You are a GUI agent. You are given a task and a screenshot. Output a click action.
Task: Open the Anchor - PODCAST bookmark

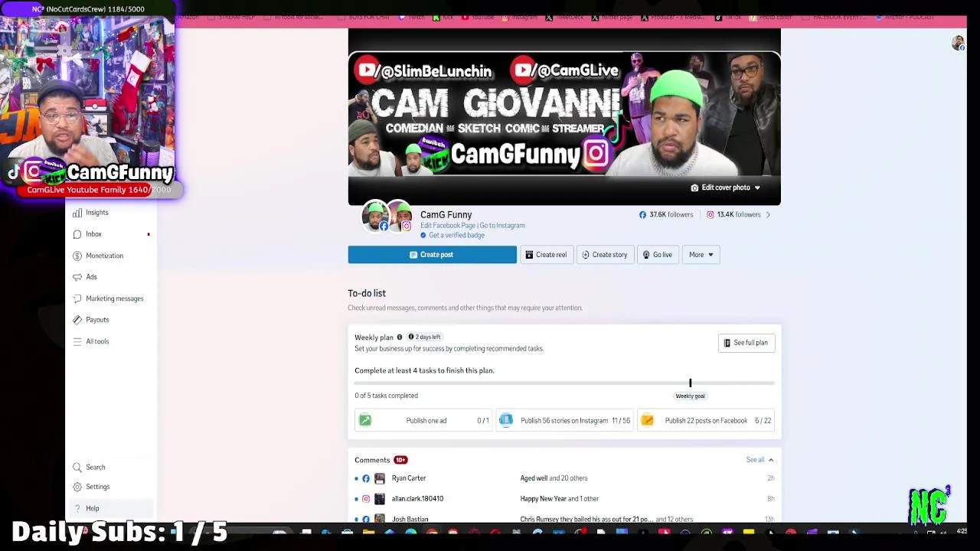(x=906, y=17)
